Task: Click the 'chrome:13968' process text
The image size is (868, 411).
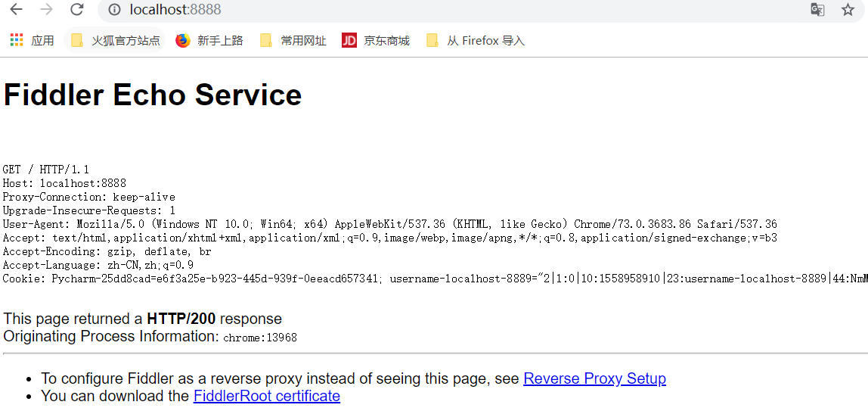Action: point(260,338)
